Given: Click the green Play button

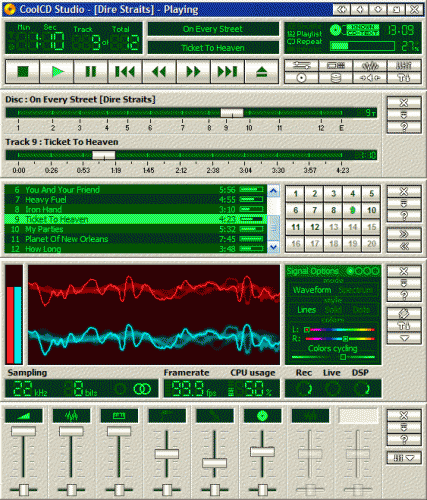Looking at the screenshot, I should (x=57, y=71).
